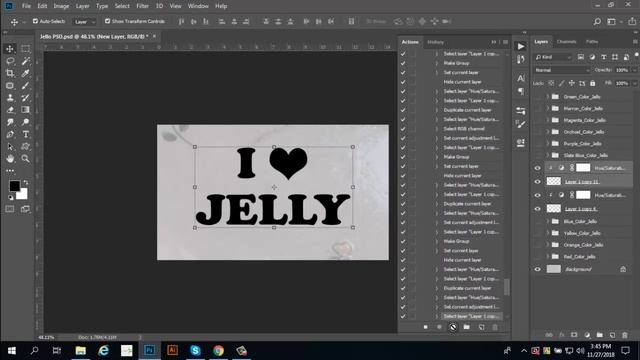Show the Yellow_Color_Jello group visibility

pos(538,233)
